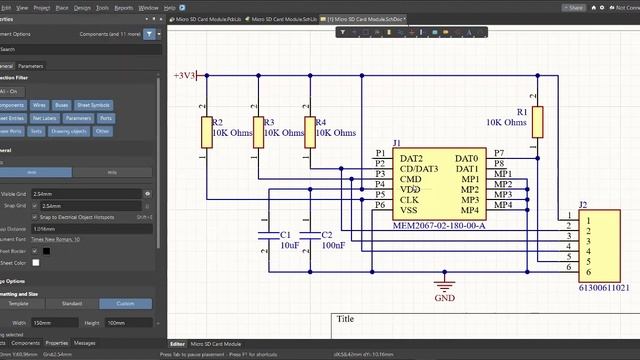640x360 pixels.
Task: Switch to Micro SD Card Module.PcbLib tab
Action: coord(205,19)
